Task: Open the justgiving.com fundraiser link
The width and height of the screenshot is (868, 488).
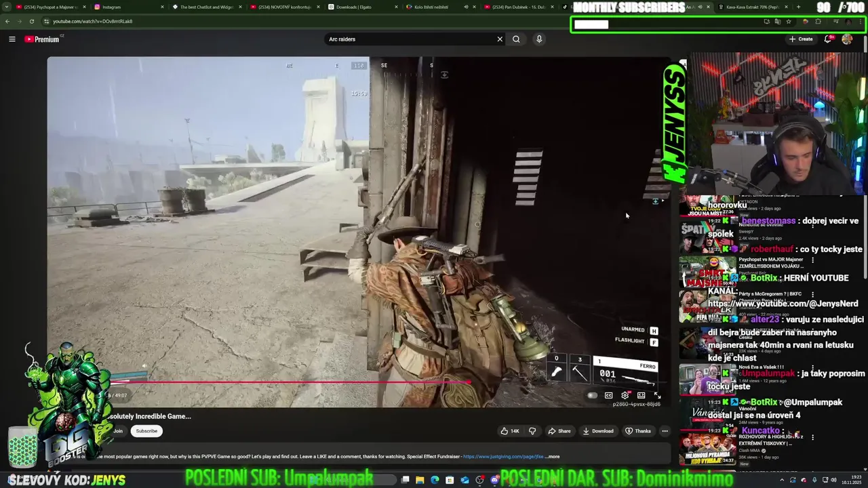Action: pyautogui.click(x=503, y=457)
